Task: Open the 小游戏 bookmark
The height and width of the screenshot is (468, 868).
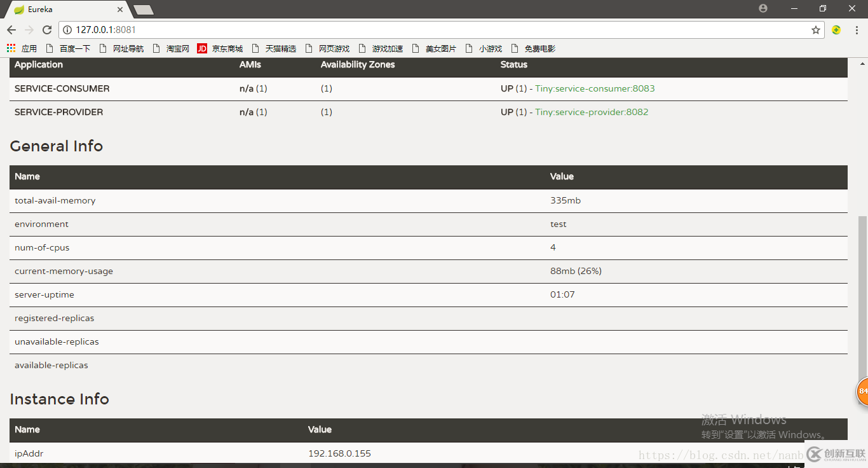Action: (484, 48)
